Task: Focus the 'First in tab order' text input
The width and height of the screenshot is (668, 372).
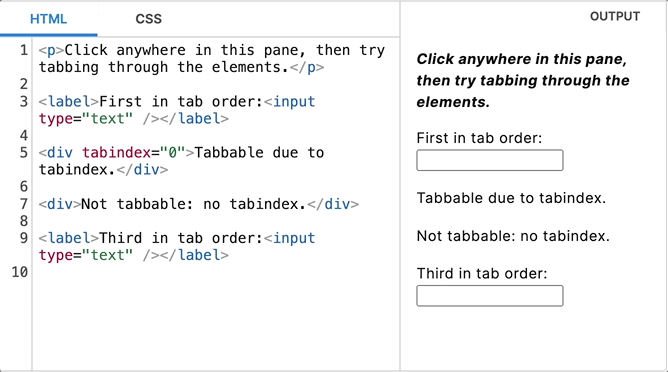Action: pyautogui.click(x=489, y=160)
